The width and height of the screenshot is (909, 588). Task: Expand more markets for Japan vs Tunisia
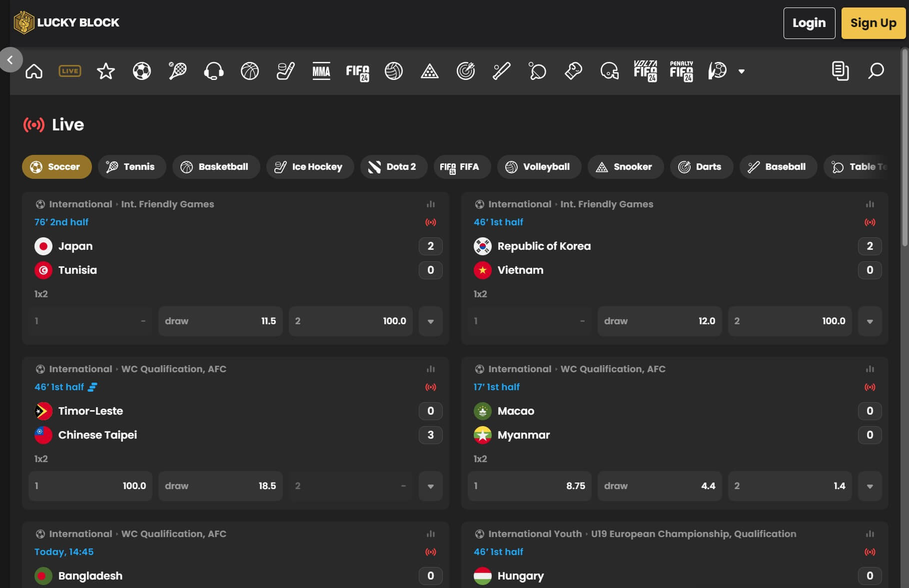(431, 321)
